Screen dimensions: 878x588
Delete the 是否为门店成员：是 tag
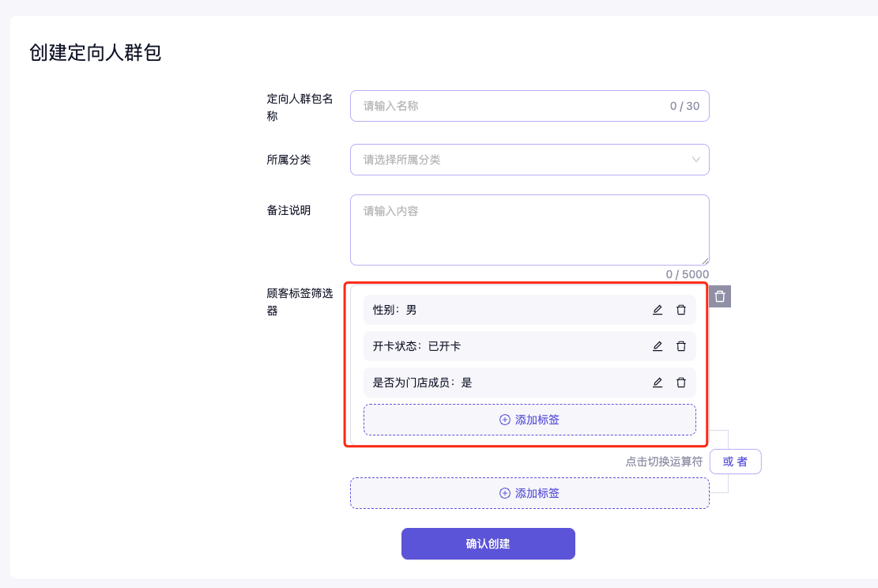coord(681,383)
